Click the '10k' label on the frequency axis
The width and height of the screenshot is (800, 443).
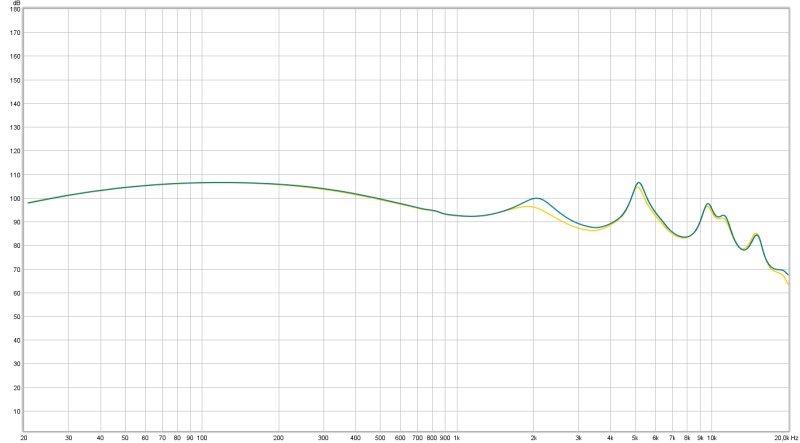tap(711, 438)
